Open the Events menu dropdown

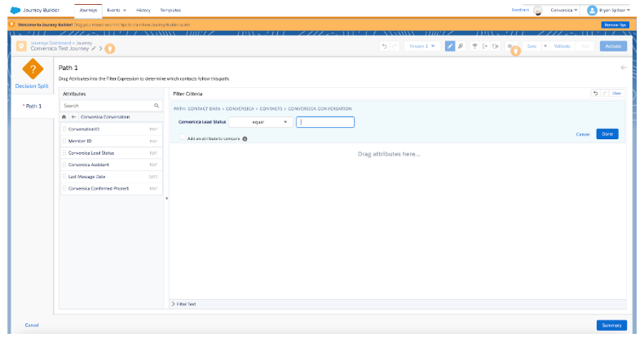pos(117,11)
